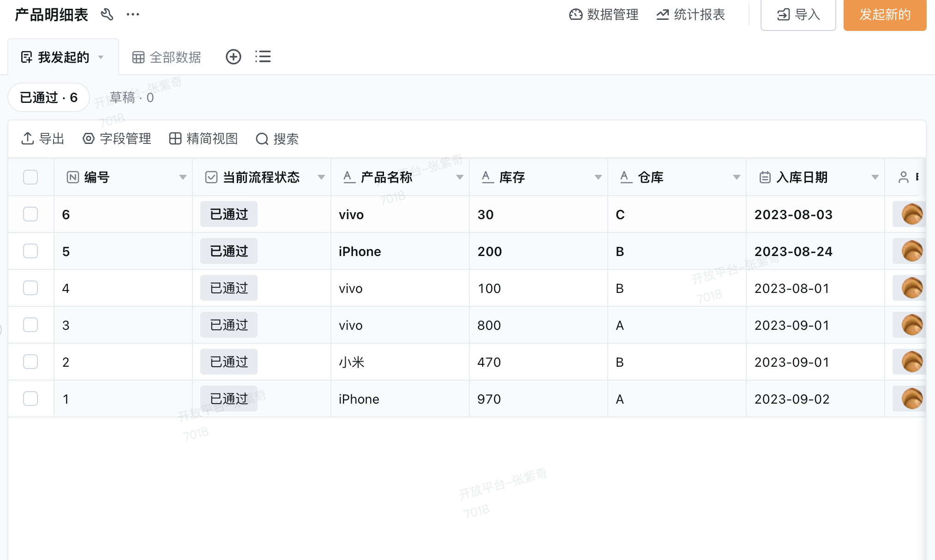Open 数据管理
Screen dimensions: 935x560
tap(604, 15)
